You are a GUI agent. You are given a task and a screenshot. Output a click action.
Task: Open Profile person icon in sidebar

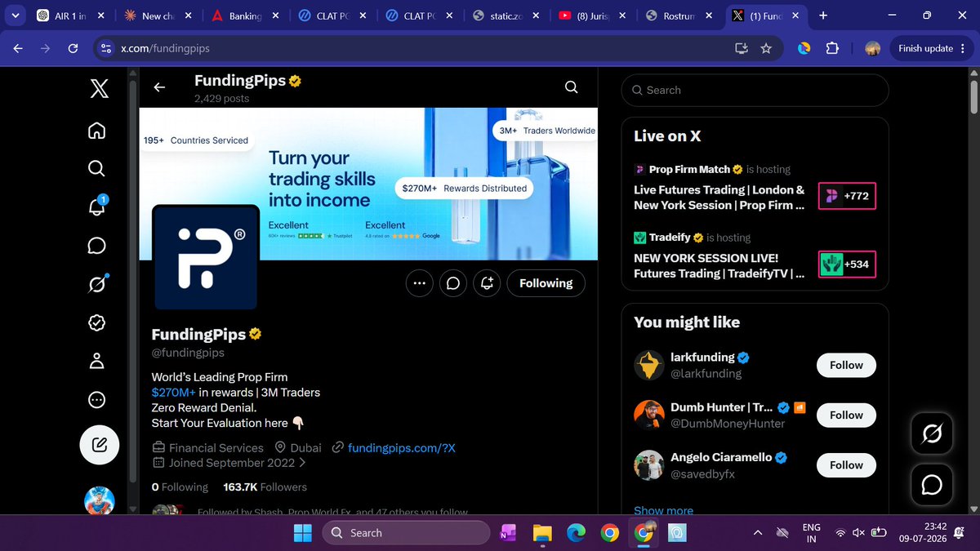coord(96,361)
